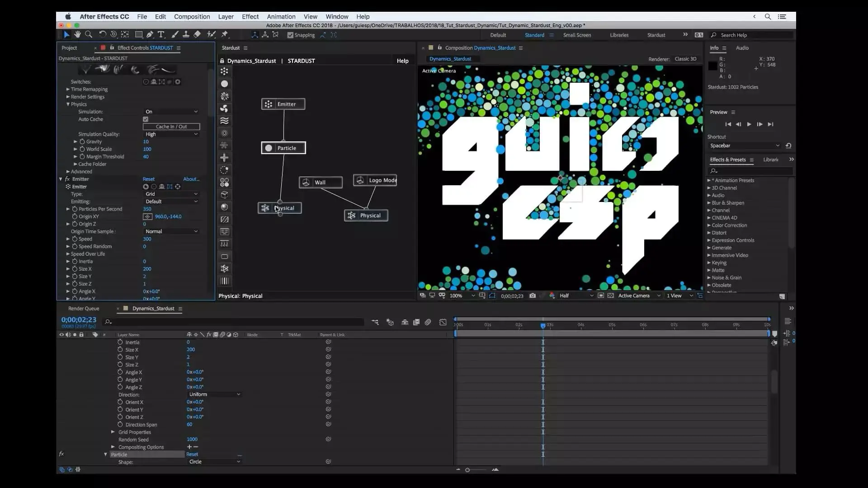The height and width of the screenshot is (488, 868).
Task: Select the Puppet Pin tool
Action: [x=225, y=34]
